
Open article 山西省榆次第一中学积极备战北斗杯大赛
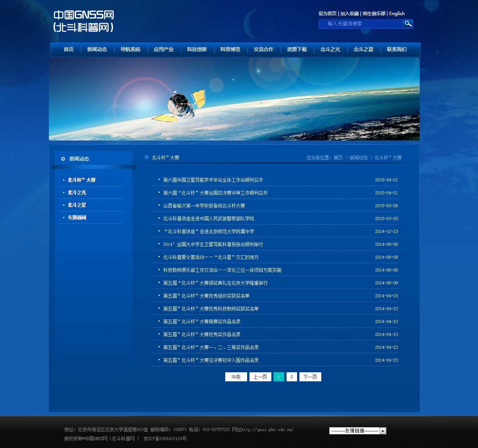[204, 206]
